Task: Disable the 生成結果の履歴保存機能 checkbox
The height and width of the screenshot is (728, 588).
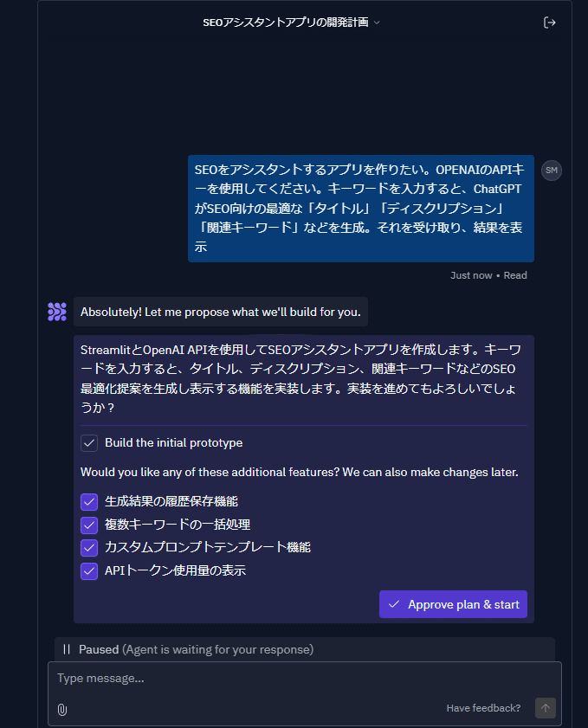Action: tap(88, 501)
